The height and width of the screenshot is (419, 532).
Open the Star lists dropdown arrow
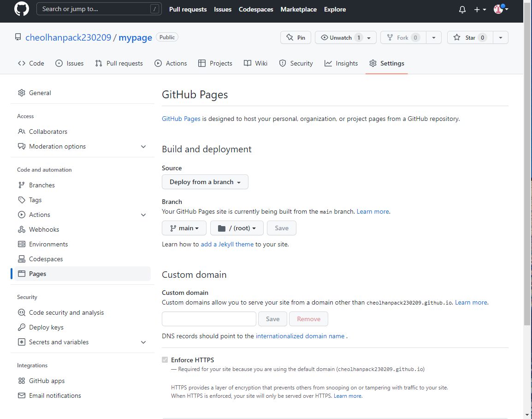point(501,37)
